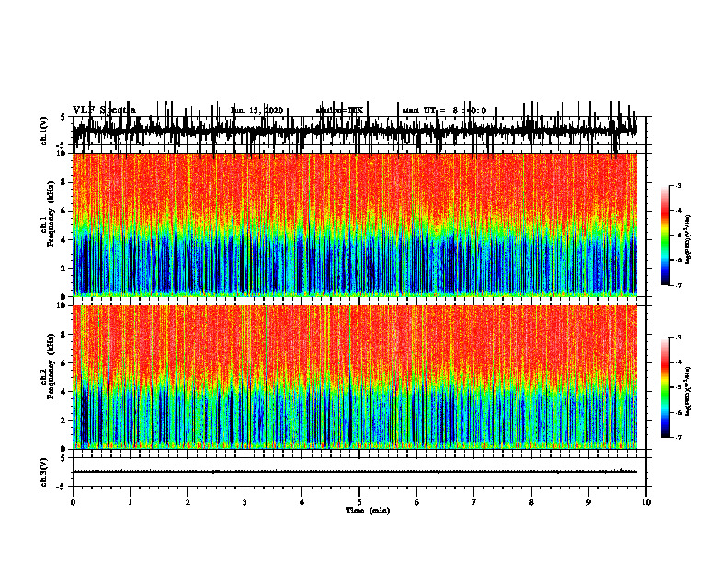The height and width of the screenshot is (563, 728).
Task: Click time axis tick label 10
Action: pyautogui.click(x=646, y=502)
